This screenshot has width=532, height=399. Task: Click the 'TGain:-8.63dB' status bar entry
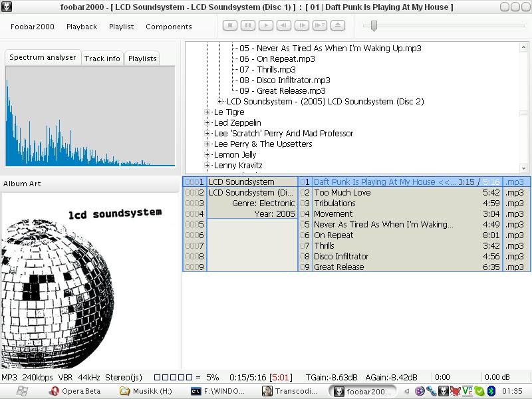point(331,377)
